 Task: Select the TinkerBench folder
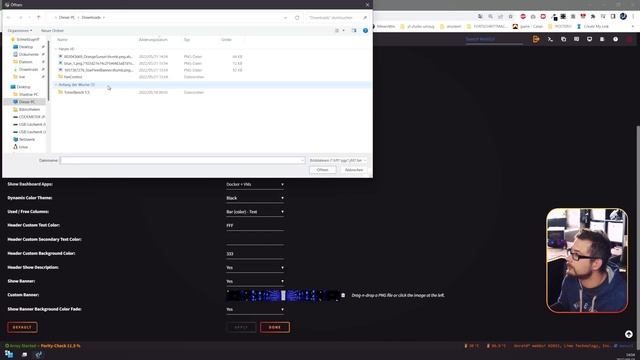[74, 93]
